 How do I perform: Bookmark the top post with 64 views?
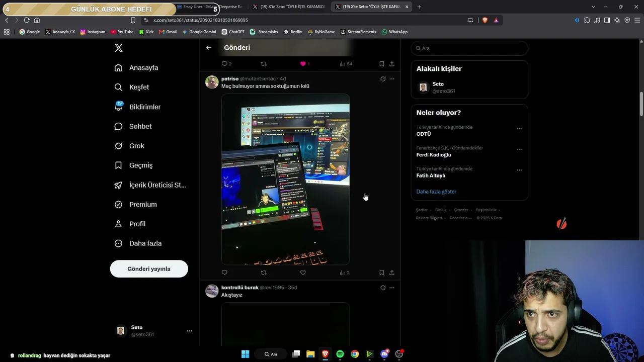[382, 64]
